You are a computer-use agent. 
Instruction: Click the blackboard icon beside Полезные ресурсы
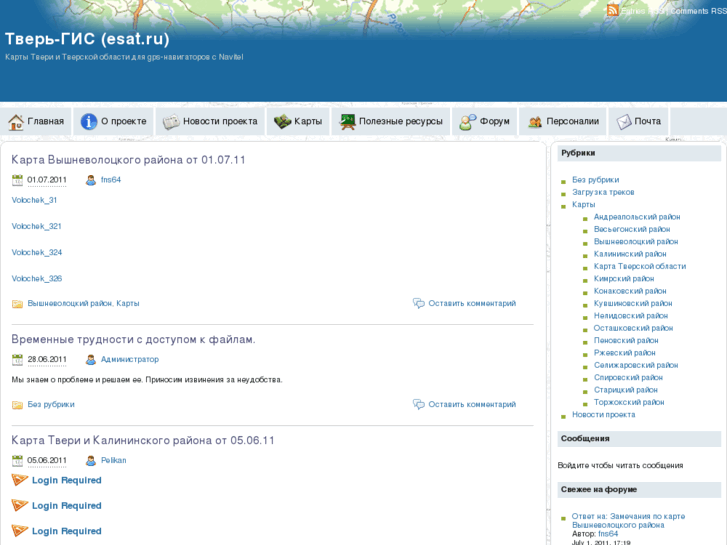click(347, 122)
